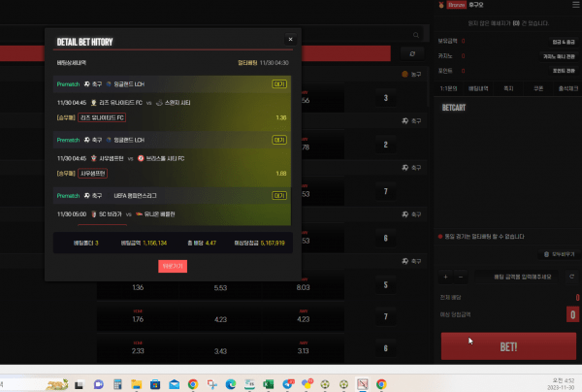This screenshot has width=582, height=392.
Task: Click the clear all bet cart button
Action: click(559, 254)
